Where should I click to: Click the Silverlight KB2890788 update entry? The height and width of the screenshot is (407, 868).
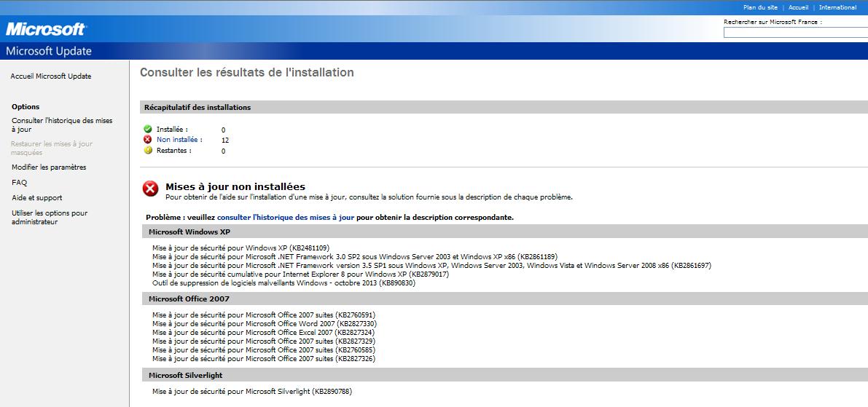click(252, 392)
